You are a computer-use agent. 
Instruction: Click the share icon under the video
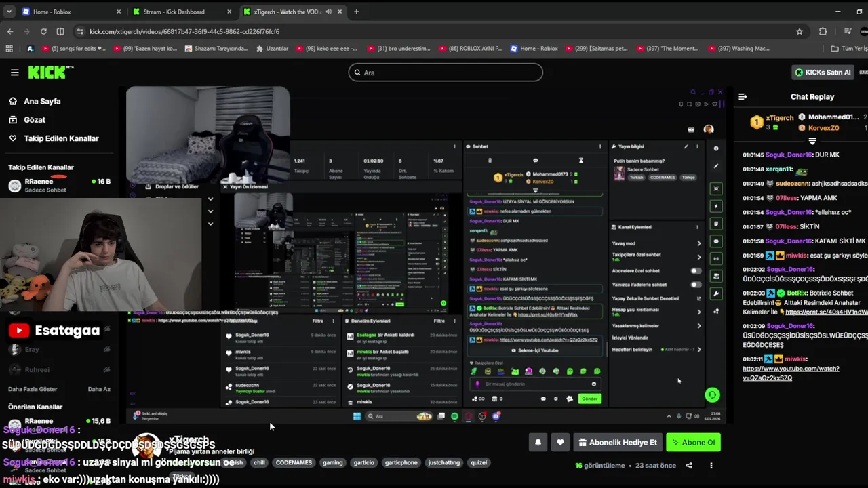tap(689, 466)
